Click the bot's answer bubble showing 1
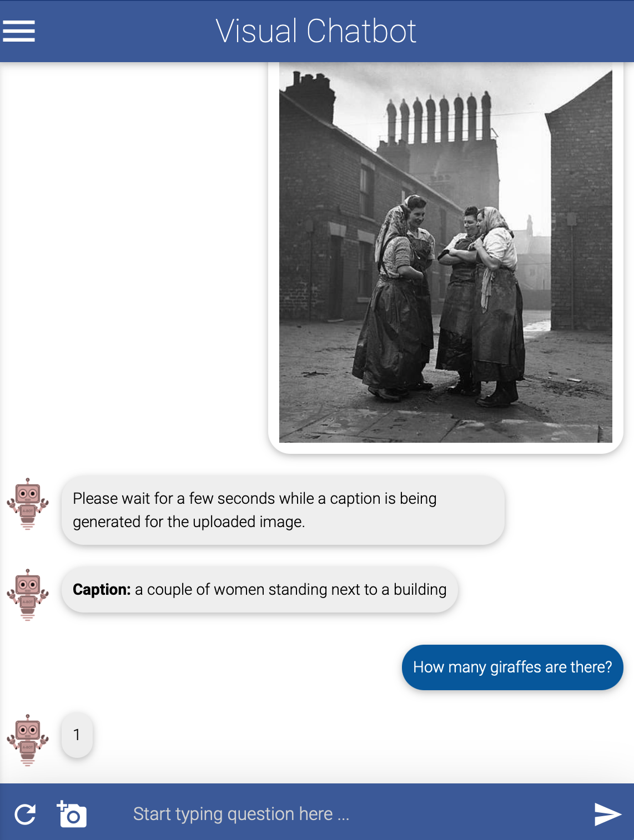This screenshot has height=840, width=634. (77, 735)
